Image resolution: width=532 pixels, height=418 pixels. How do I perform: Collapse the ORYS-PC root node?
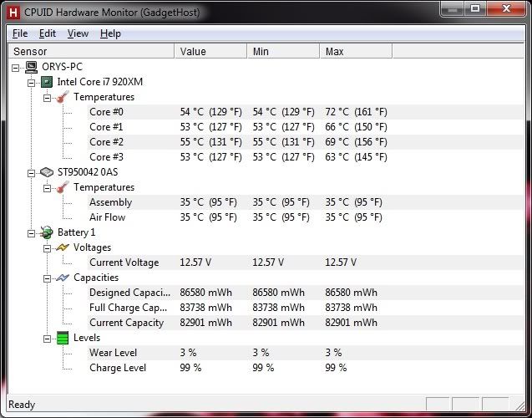[15, 68]
